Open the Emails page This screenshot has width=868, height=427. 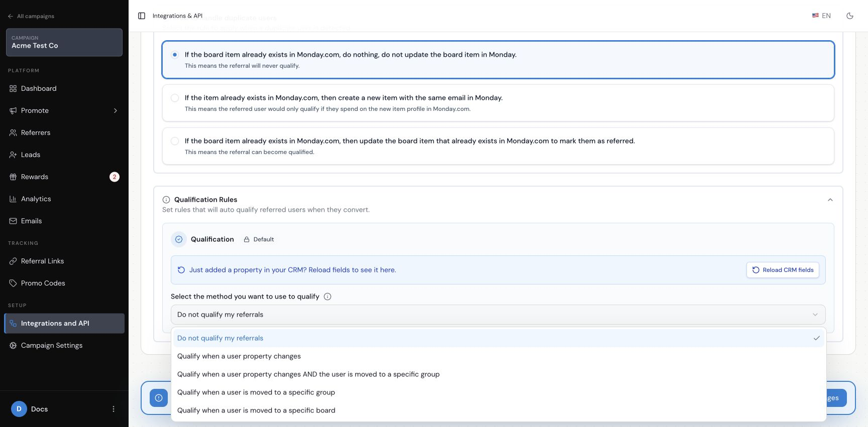click(64, 221)
